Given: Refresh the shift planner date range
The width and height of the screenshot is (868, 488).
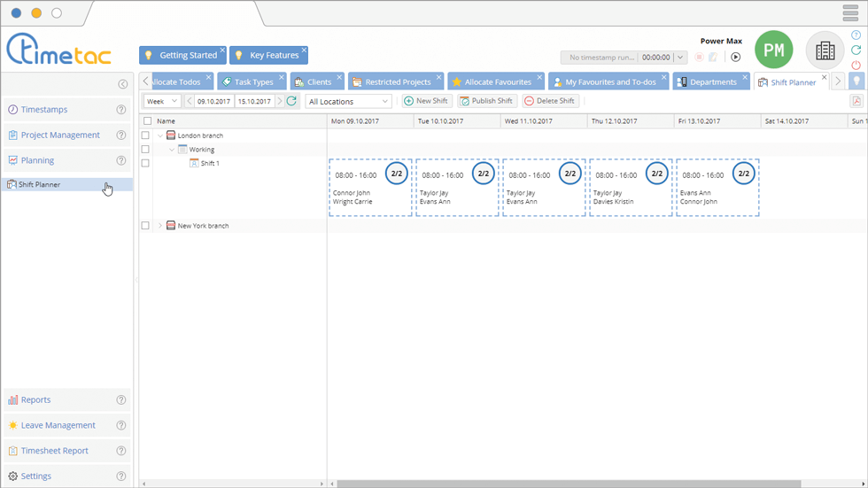Looking at the screenshot, I should click(291, 101).
